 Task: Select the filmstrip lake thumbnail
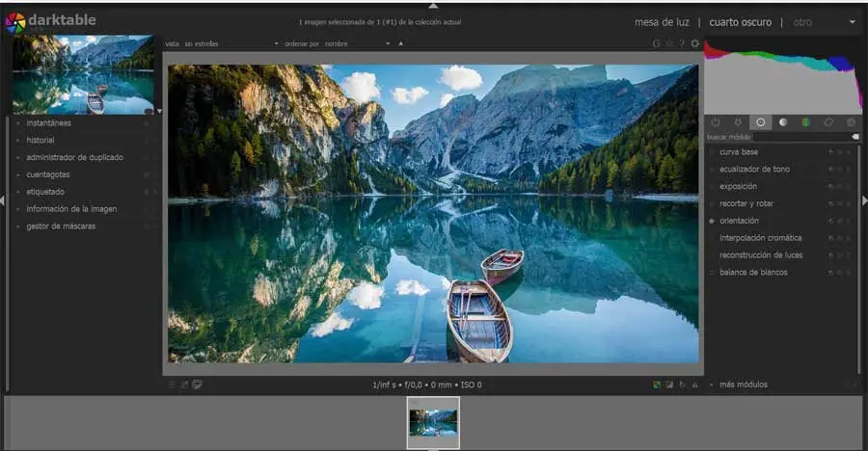(x=433, y=423)
